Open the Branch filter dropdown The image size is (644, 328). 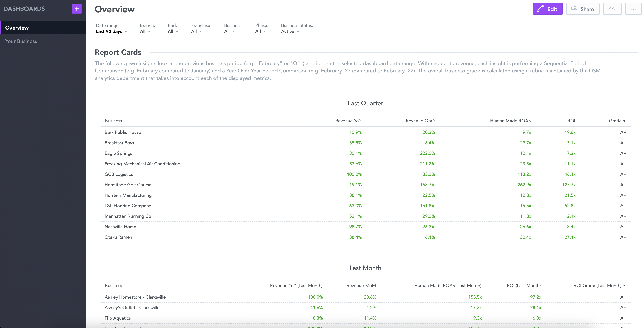(x=145, y=32)
